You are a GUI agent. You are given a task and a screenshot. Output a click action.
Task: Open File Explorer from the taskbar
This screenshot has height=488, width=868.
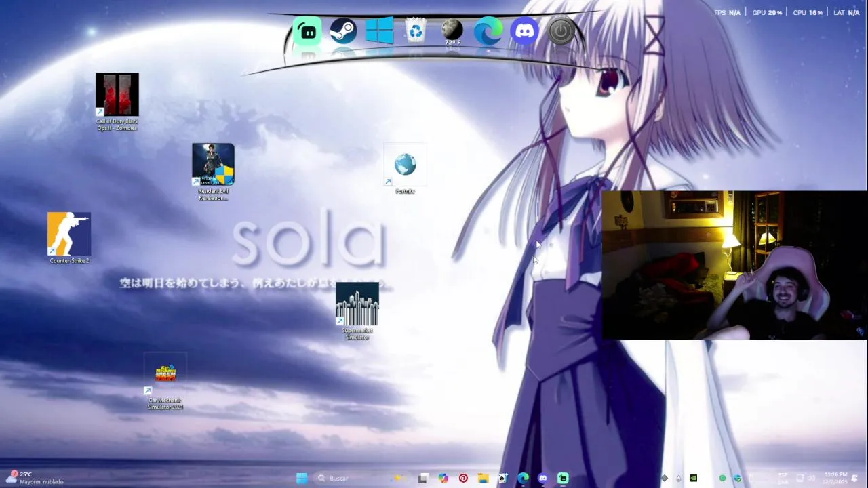tap(483, 478)
